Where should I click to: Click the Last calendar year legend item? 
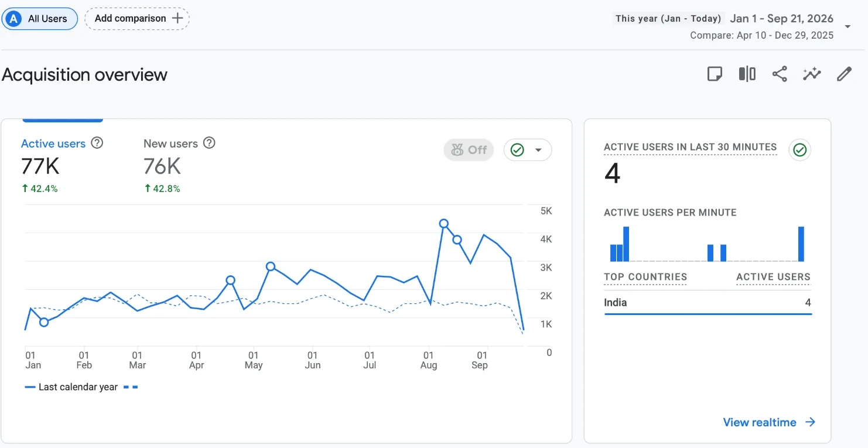click(71, 387)
